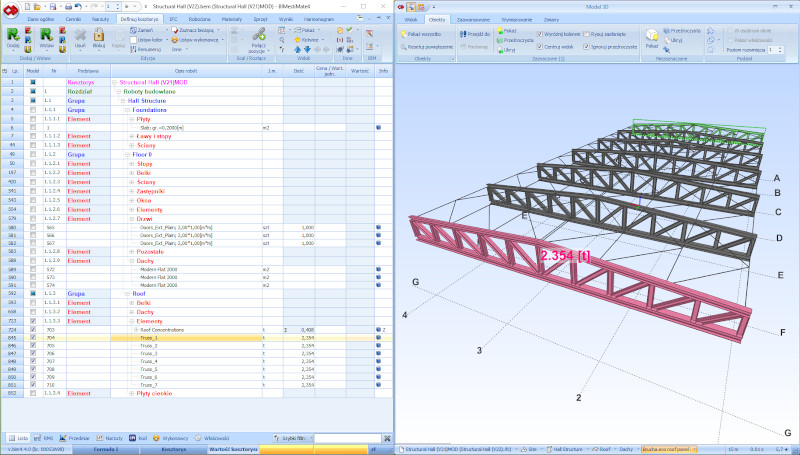This screenshot has height=455, width=800.
Task: Click the large Pokaż icon under Niezaznaczone
Action: tap(652, 36)
